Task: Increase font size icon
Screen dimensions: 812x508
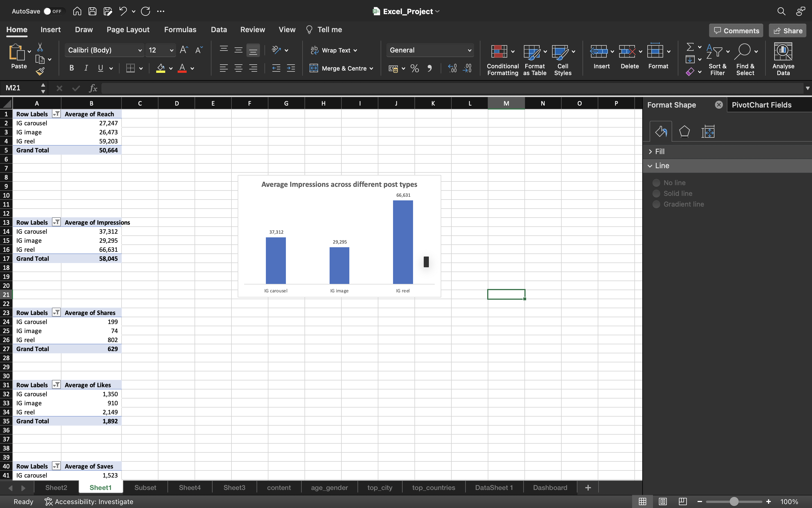Action: point(184,50)
